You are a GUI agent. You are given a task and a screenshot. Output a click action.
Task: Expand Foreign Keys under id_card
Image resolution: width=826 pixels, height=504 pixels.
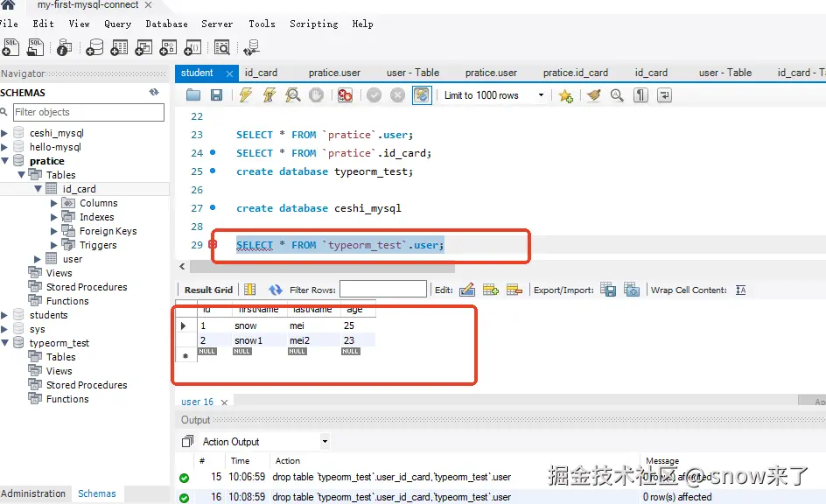pos(53,231)
